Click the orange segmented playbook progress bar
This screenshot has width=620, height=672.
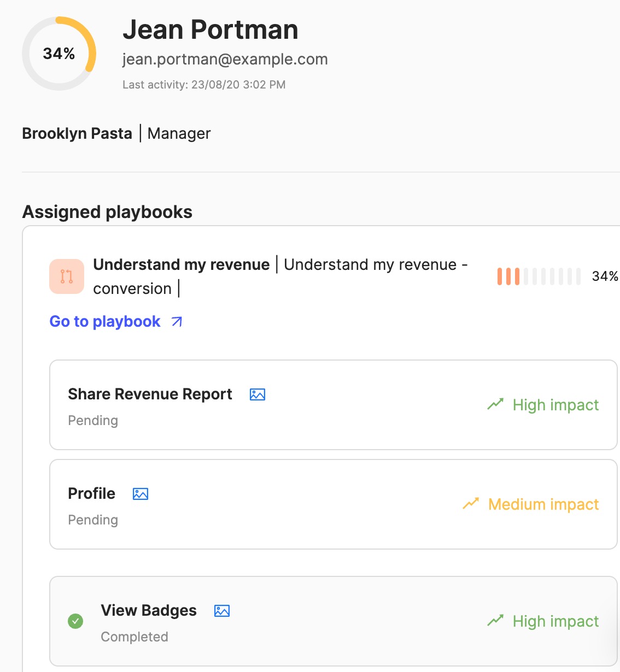(x=539, y=276)
